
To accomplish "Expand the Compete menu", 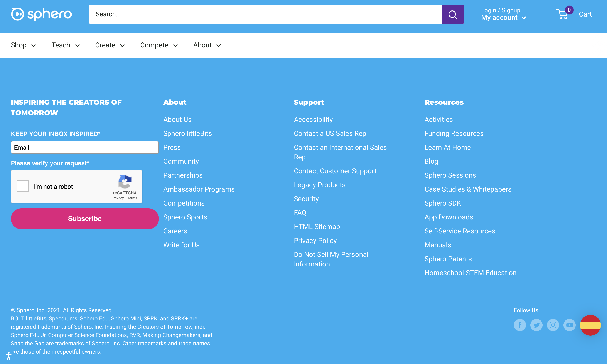I will click(159, 45).
